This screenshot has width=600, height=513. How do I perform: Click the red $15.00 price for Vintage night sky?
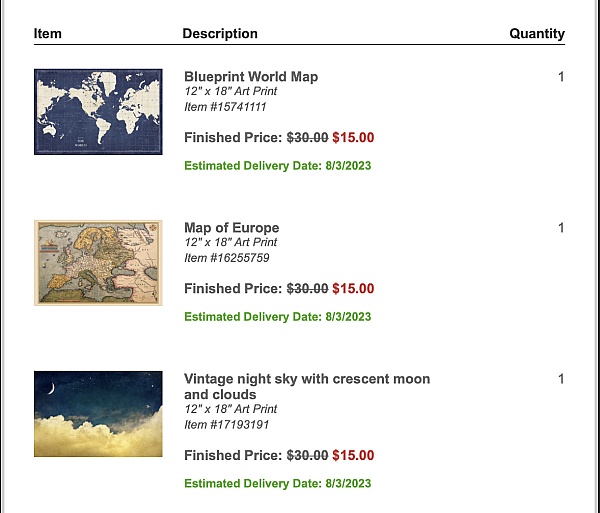coord(353,456)
